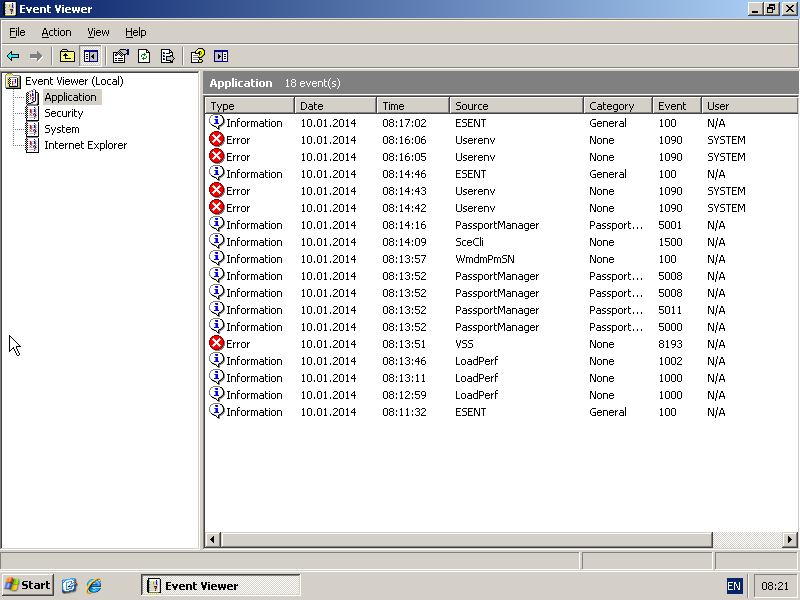Click the Refresh toolbar icon

pyautogui.click(x=144, y=56)
